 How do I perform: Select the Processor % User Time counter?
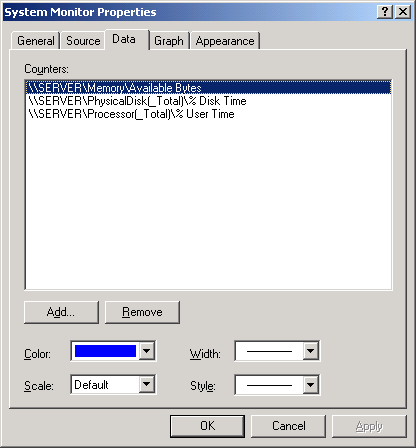[x=208, y=114]
